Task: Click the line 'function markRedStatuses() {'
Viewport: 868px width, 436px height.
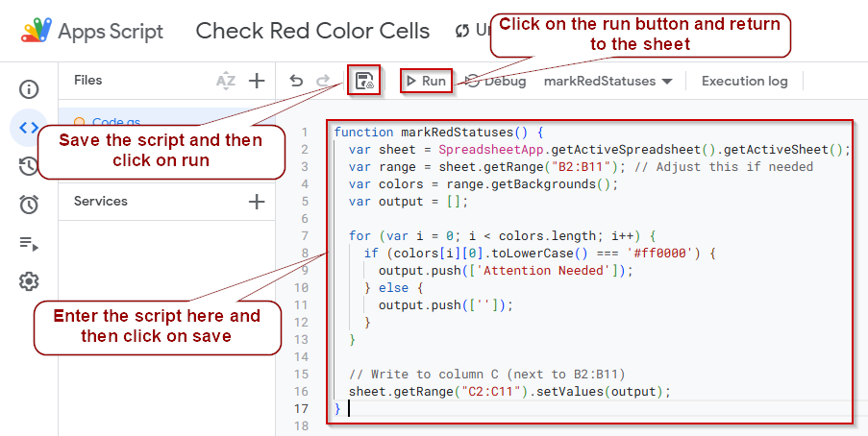Action: pos(439,133)
